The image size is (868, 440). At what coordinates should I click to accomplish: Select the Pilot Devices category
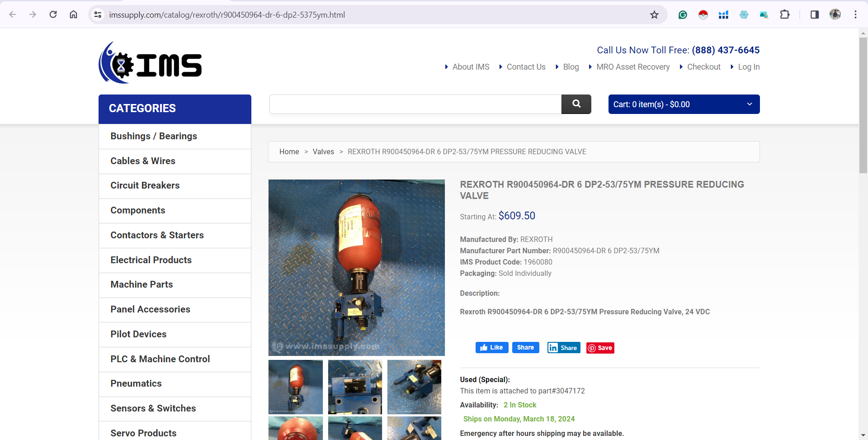pos(175,334)
